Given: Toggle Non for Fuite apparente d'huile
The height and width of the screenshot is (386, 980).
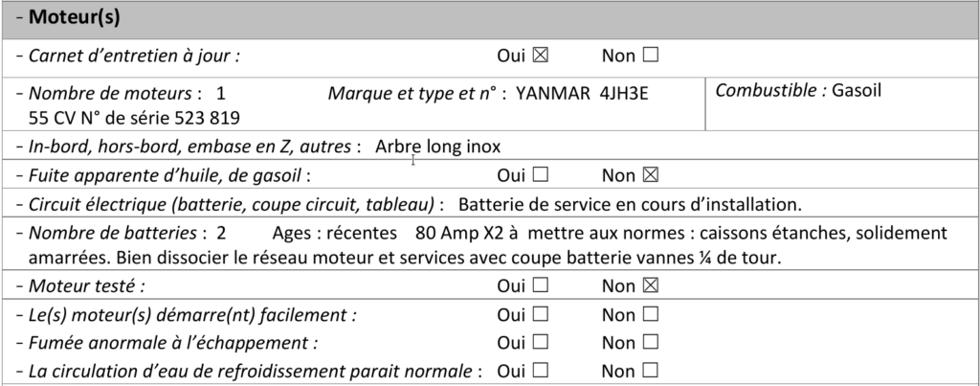Looking at the screenshot, I should pyautogui.click(x=651, y=175).
